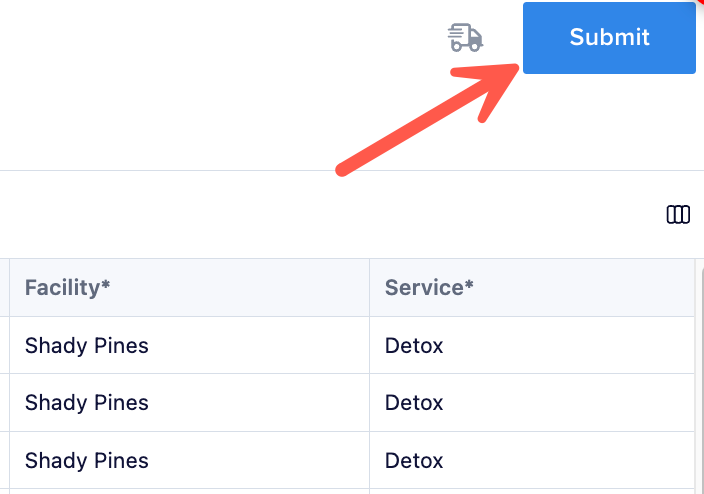Click the cut-off cell left of first Shady Pines

point(4,345)
